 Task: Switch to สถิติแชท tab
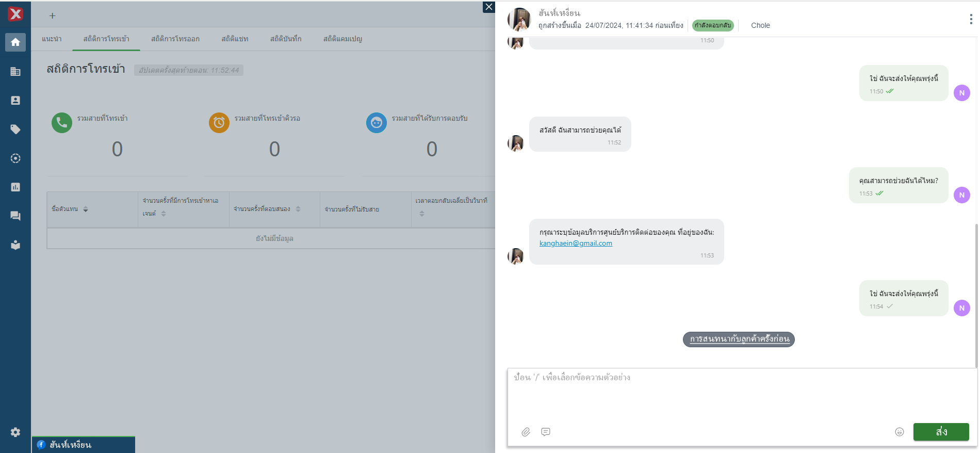click(235, 39)
